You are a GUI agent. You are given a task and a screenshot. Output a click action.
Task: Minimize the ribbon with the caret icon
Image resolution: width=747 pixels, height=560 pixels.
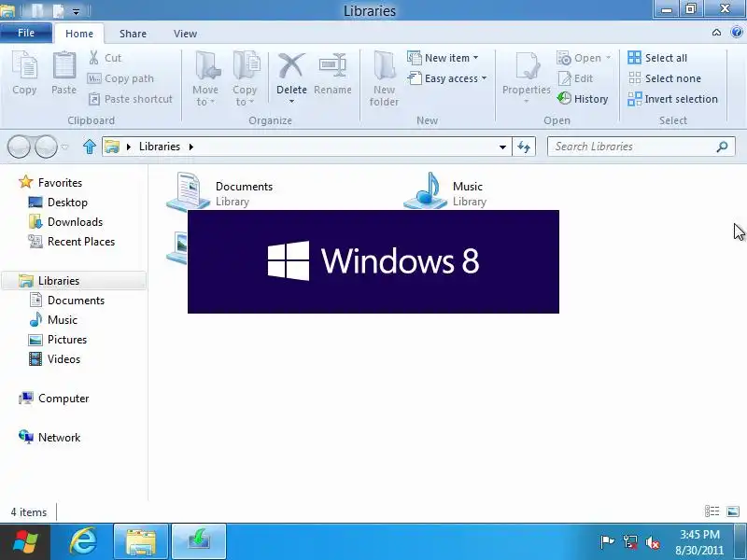point(716,33)
